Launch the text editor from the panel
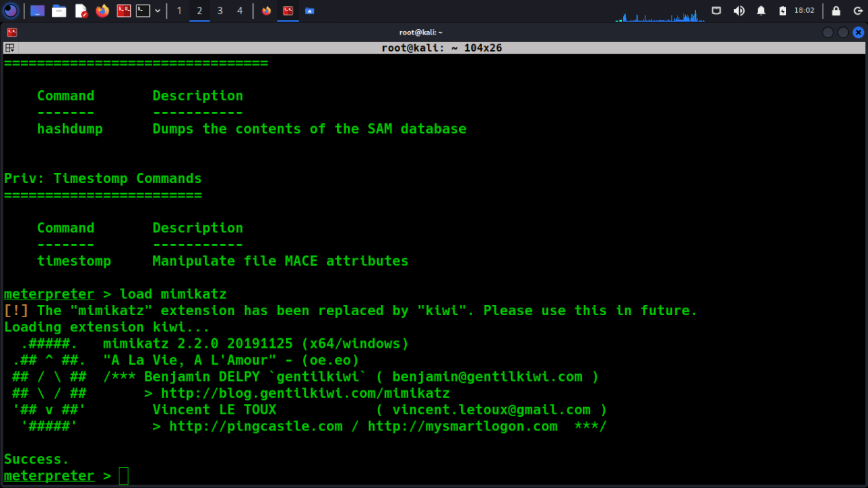The width and height of the screenshot is (868, 488). 81,11
